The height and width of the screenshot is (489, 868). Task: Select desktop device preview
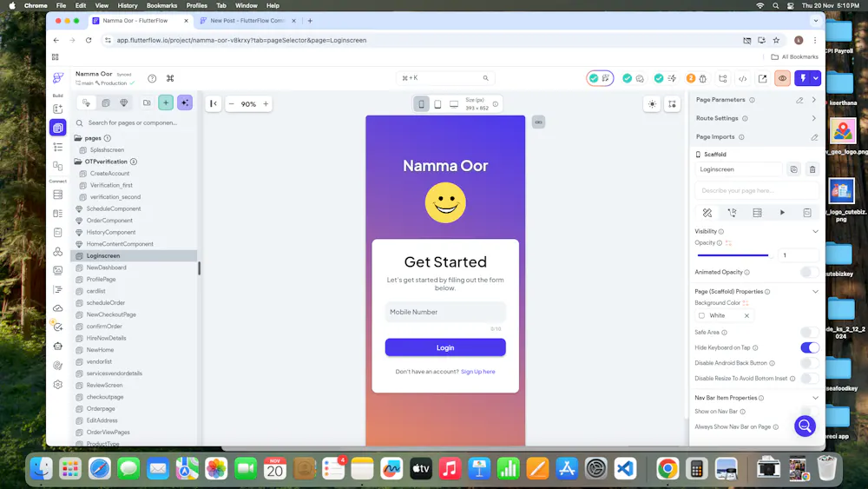(x=454, y=104)
